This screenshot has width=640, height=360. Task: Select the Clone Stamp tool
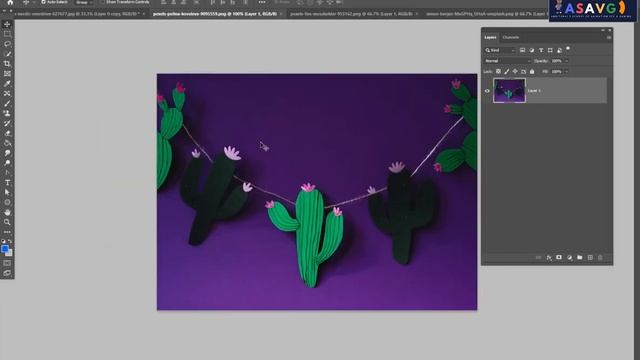point(7,113)
